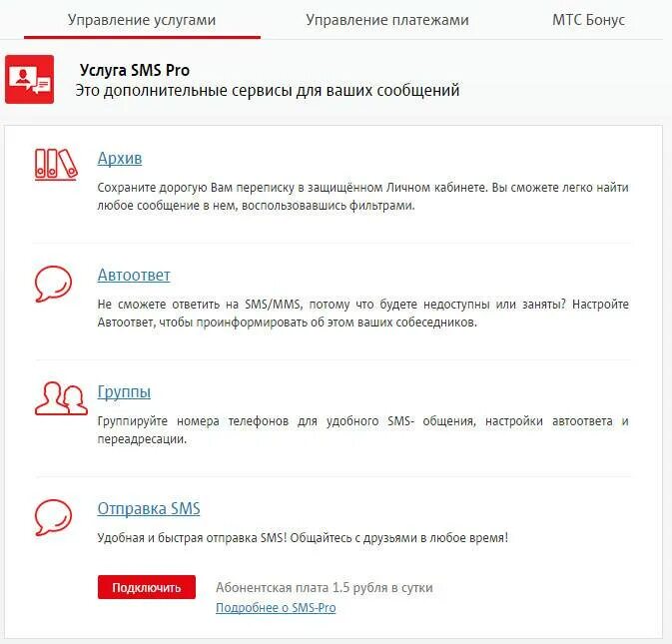Viewport: 672px width, 644px height.
Task: Click the Автоответ description paragraph
Action: [x=362, y=314]
